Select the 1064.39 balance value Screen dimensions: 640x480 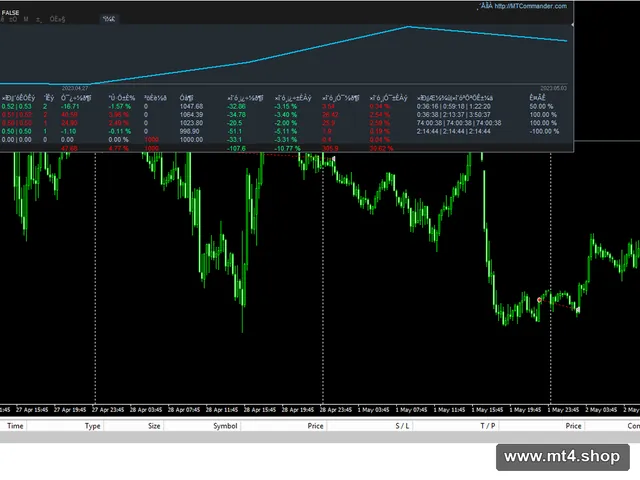tap(191, 115)
